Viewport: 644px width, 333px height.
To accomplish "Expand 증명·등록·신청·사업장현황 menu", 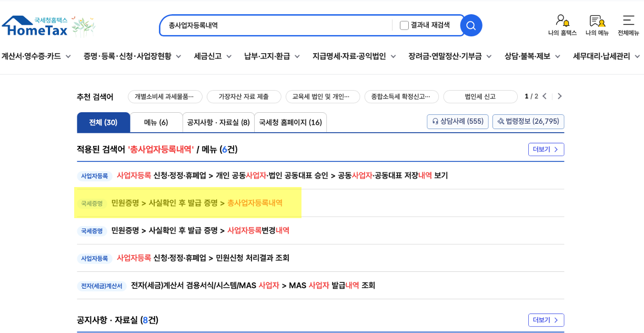I will [132, 56].
